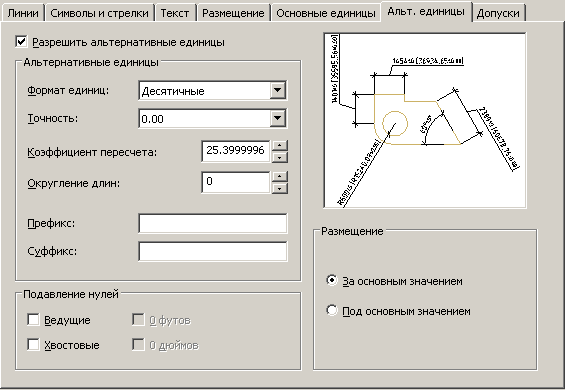Enable the Ведущие zero suppression checkbox
Viewport: 565px width, 390px height.
pyautogui.click(x=33, y=320)
